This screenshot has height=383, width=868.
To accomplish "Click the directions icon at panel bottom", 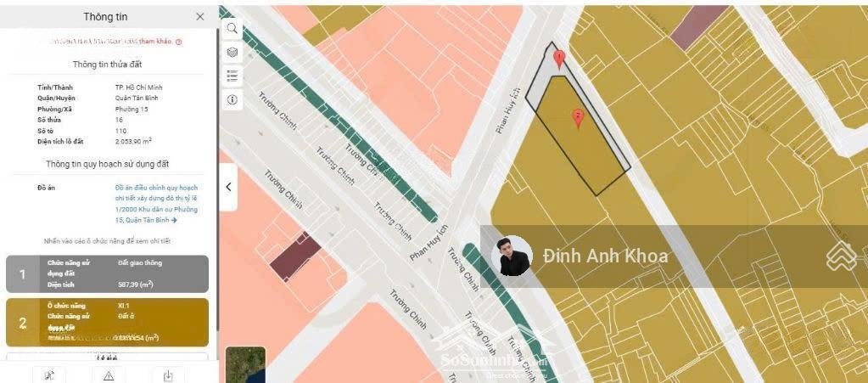I will (x=49, y=376).
